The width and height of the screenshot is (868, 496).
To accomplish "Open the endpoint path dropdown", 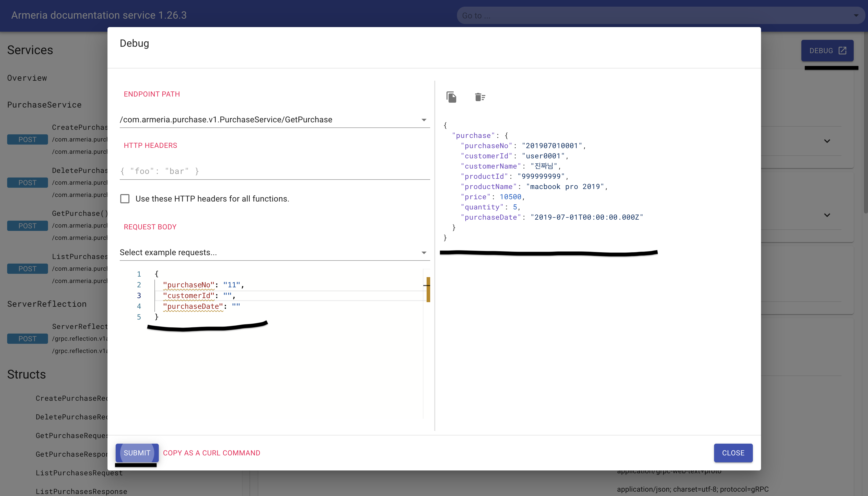I will (x=424, y=120).
